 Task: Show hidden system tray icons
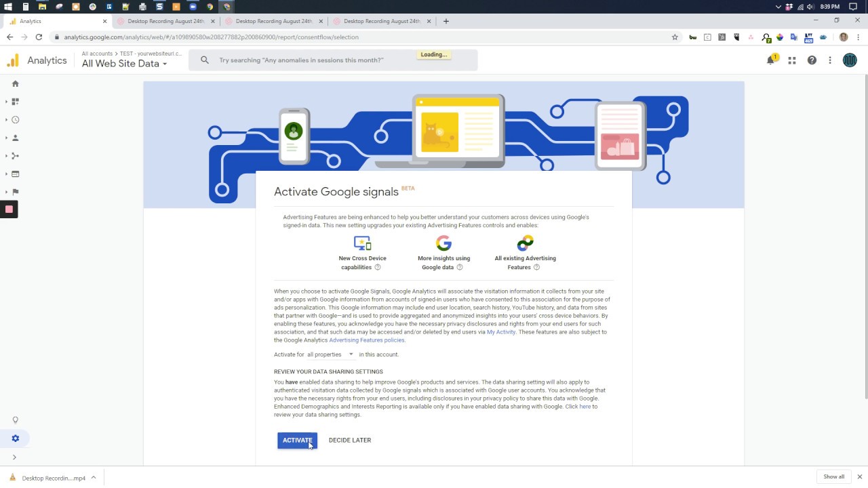click(778, 6)
